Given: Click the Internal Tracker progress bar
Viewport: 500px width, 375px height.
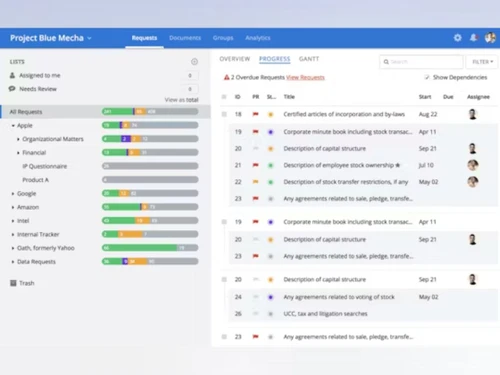Looking at the screenshot, I should coord(150,234).
